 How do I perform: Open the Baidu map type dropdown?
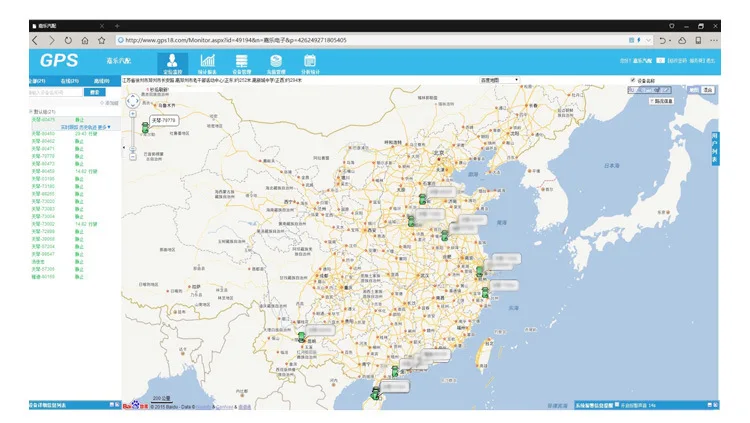[x=499, y=80]
